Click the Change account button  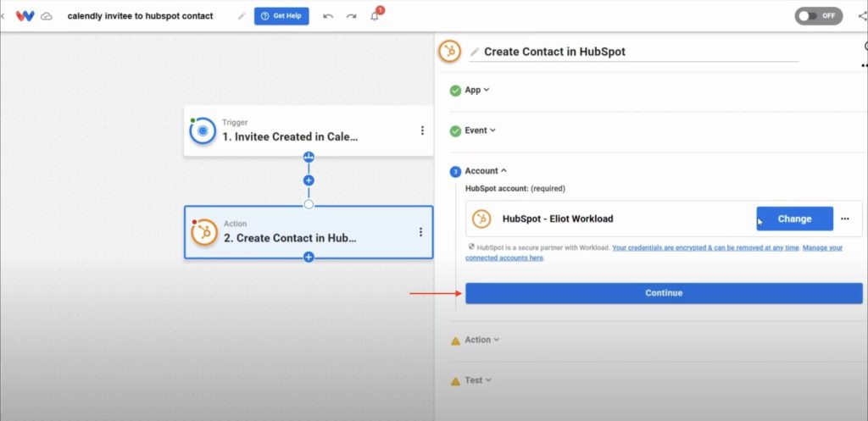click(794, 219)
